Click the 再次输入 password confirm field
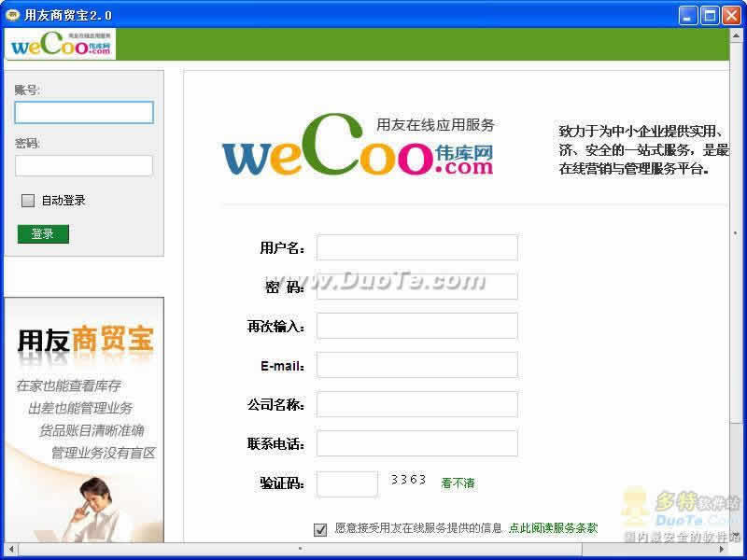The height and width of the screenshot is (560, 747). (416, 326)
